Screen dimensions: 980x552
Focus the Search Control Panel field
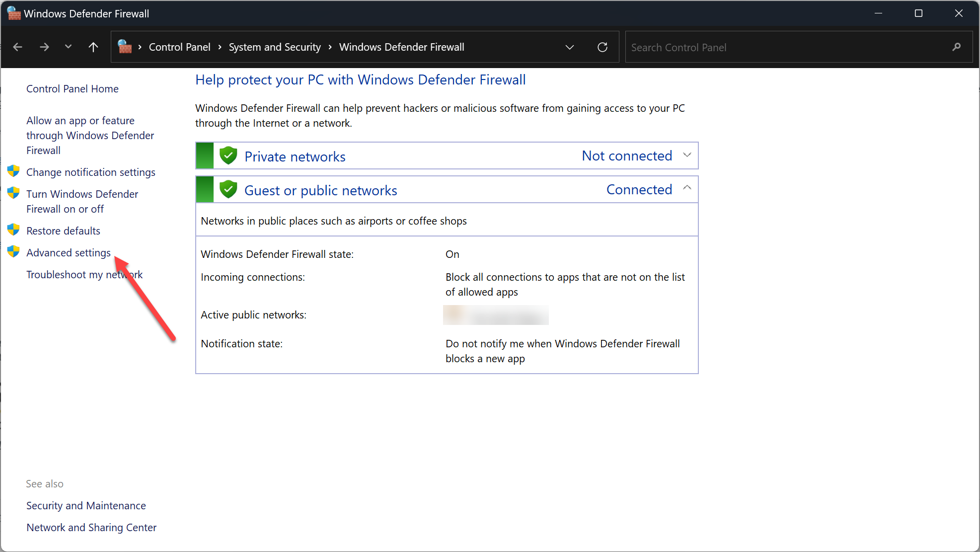[785, 47]
